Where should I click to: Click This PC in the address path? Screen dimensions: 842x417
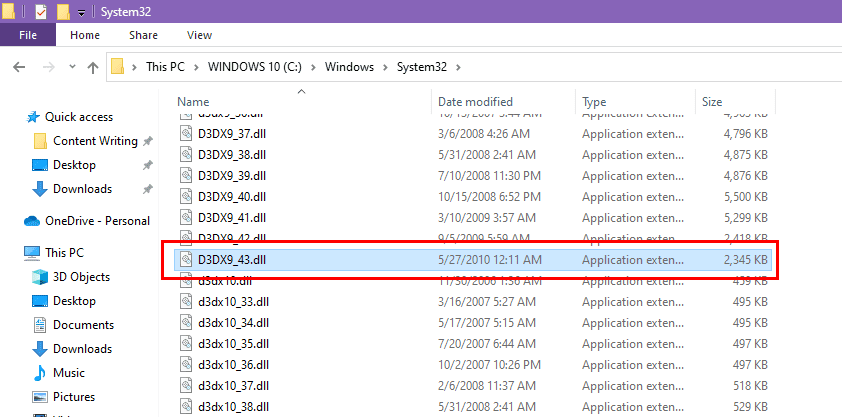(165, 67)
